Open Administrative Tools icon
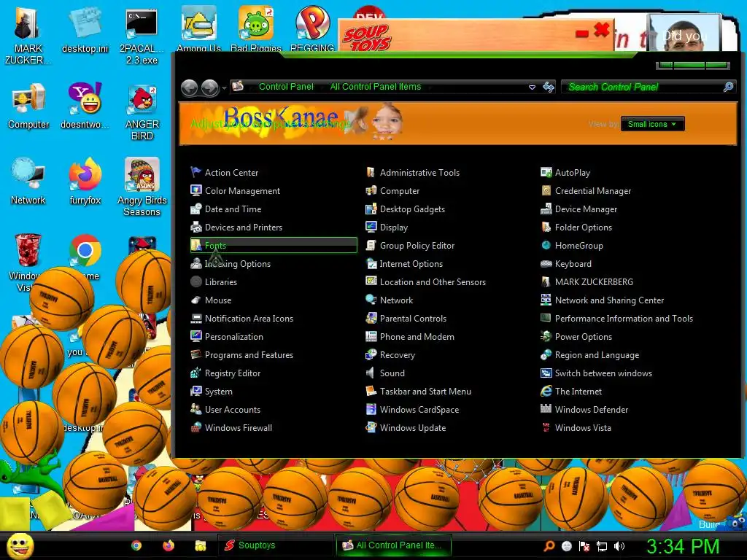Image resolution: width=747 pixels, height=560 pixels. point(371,172)
